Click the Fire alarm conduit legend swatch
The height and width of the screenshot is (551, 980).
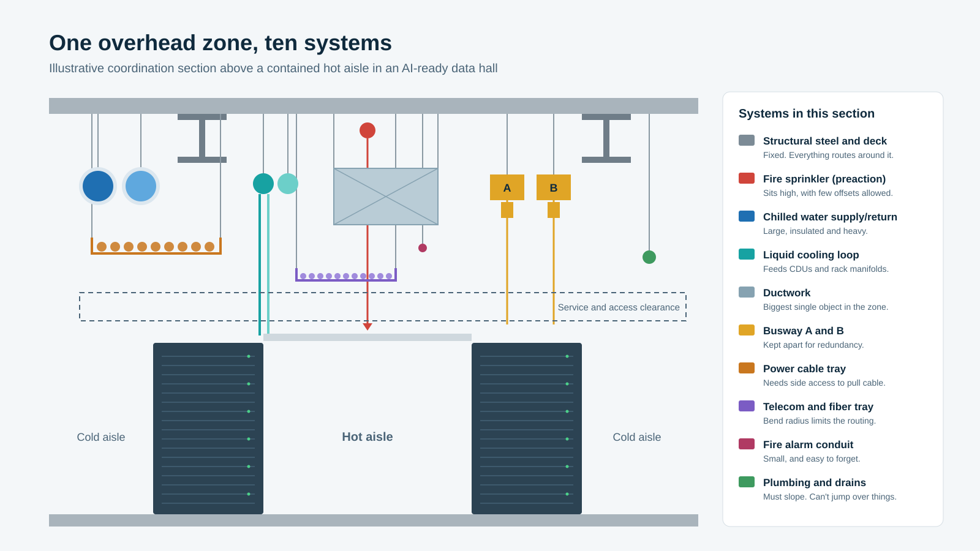tap(747, 444)
